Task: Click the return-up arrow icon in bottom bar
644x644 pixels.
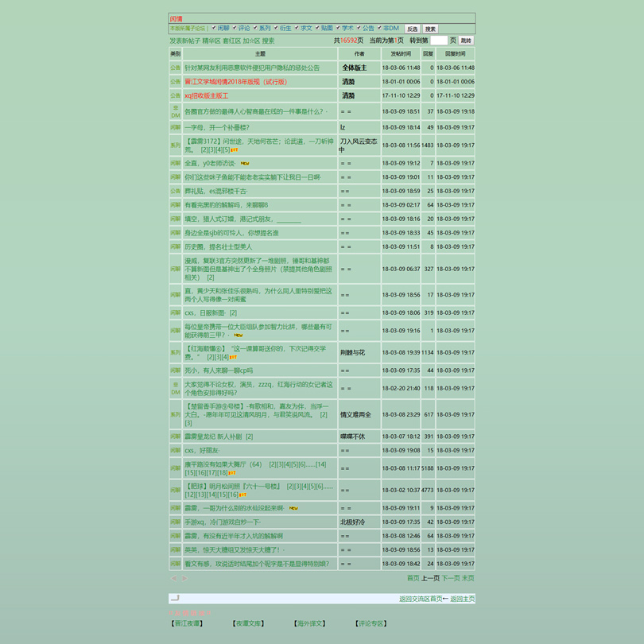Action: [x=176, y=598]
